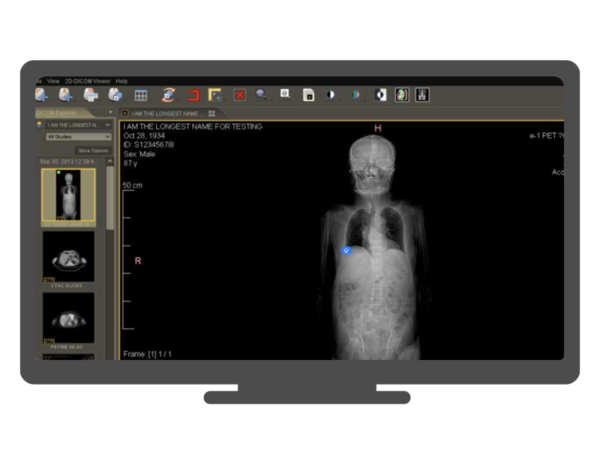Viewport: 600px width, 450px height.
Task: Open the All Studies dropdown
Action: tap(78, 137)
